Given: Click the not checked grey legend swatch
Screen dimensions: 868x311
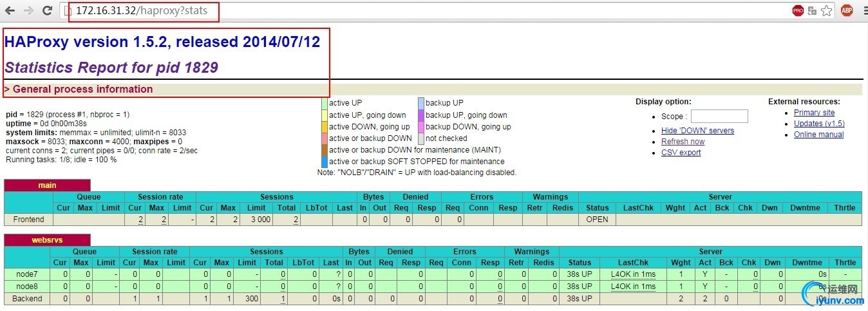Looking at the screenshot, I should point(421,138).
